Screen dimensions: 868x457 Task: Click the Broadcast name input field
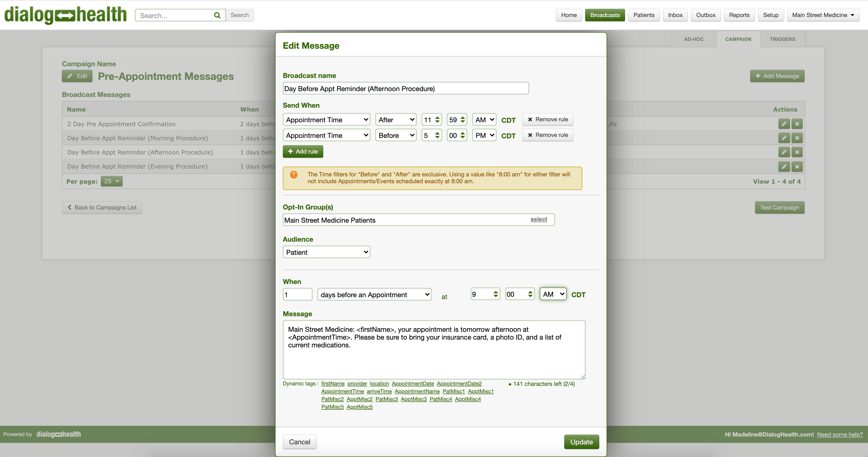(405, 88)
